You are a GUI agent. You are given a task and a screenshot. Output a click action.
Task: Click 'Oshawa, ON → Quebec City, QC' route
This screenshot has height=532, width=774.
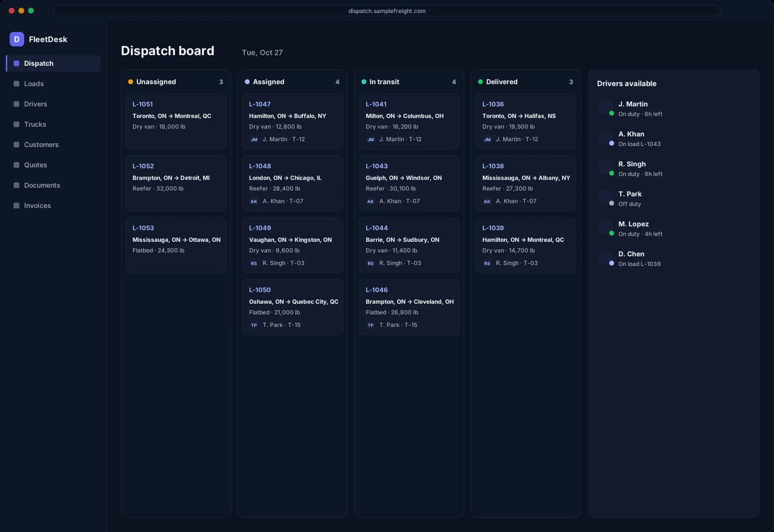point(294,302)
